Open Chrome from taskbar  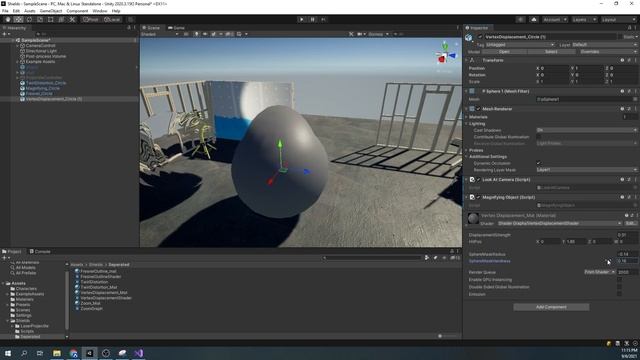pyautogui.click(x=73, y=353)
